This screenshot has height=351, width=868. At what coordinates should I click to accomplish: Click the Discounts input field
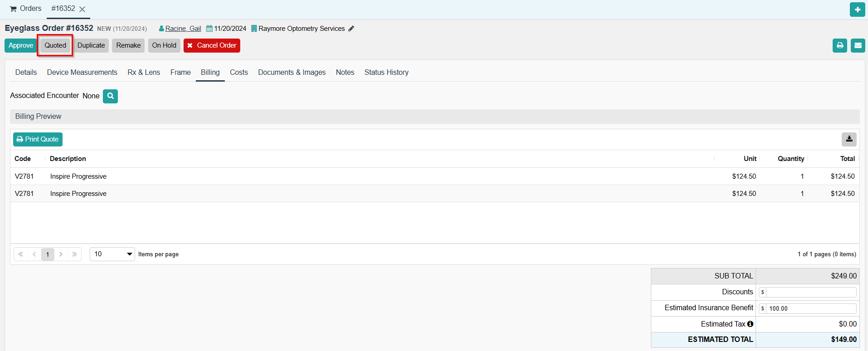click(810, 292)
